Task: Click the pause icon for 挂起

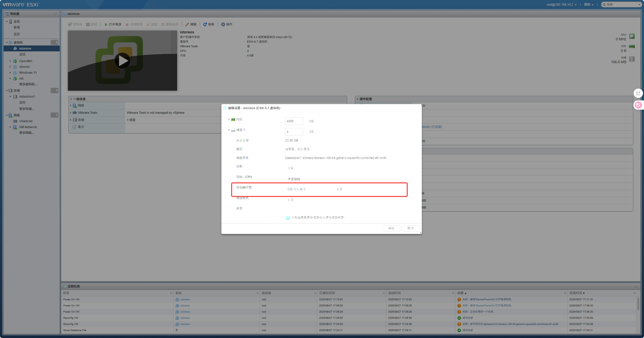Action: 148,24
